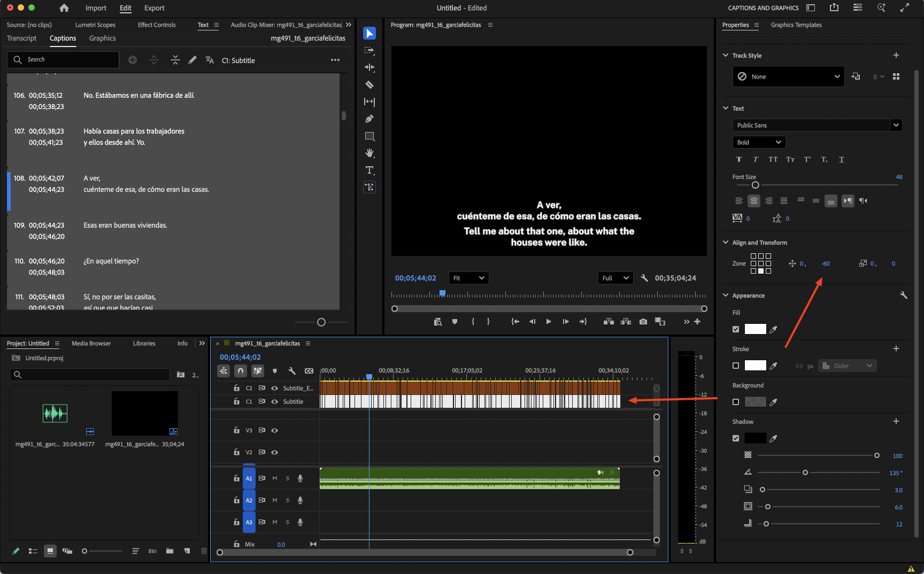Select the Hand tool

369,153
